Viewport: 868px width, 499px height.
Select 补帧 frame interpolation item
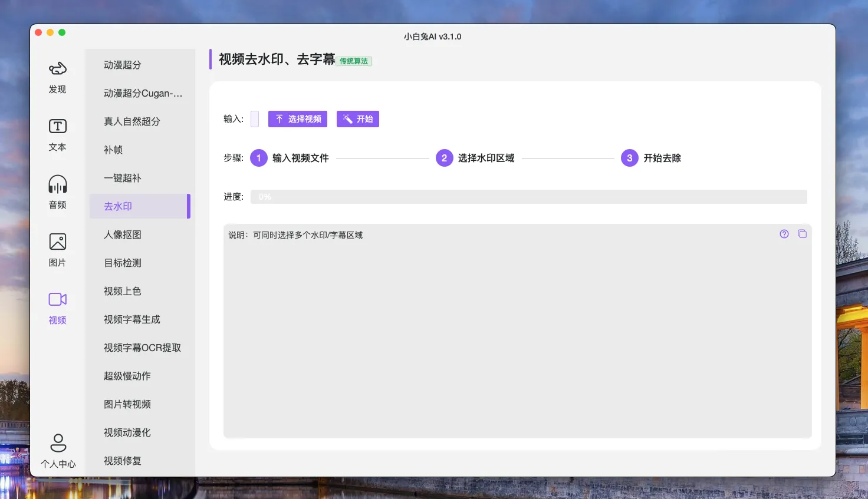pyautogui.click(x=140, y=150)
